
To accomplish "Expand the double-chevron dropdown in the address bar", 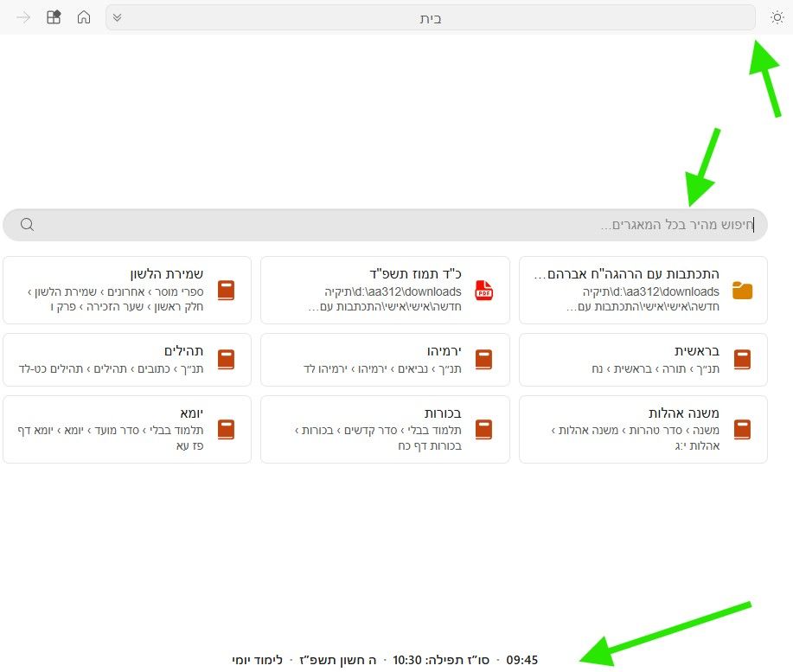I will (117, 17).
